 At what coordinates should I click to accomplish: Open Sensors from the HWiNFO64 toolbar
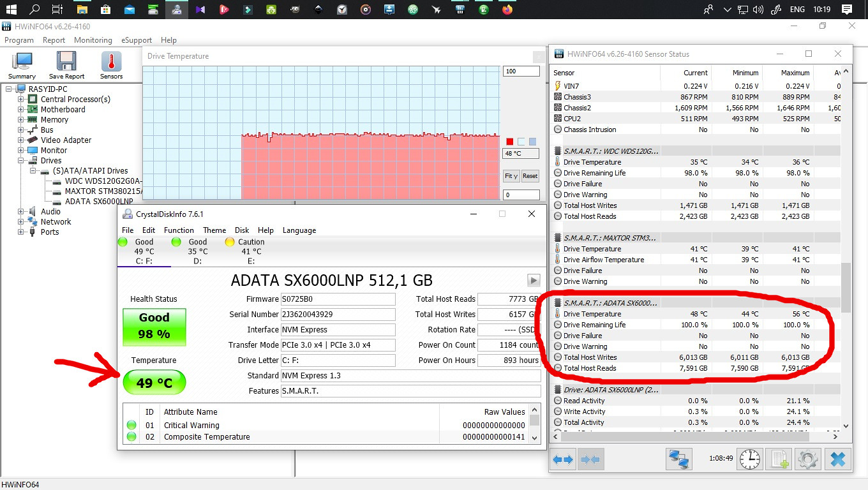tap(111, 65)
